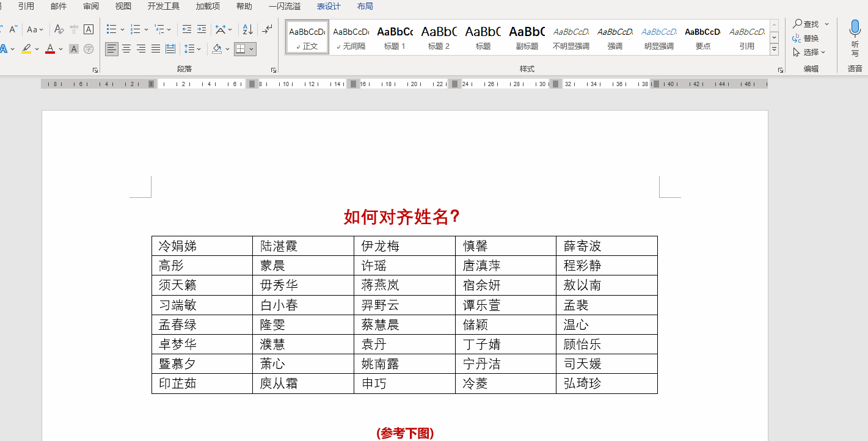Open the Find (查找) search tool
The height and width of the screenshot is (441, 868).
point(806,24)
